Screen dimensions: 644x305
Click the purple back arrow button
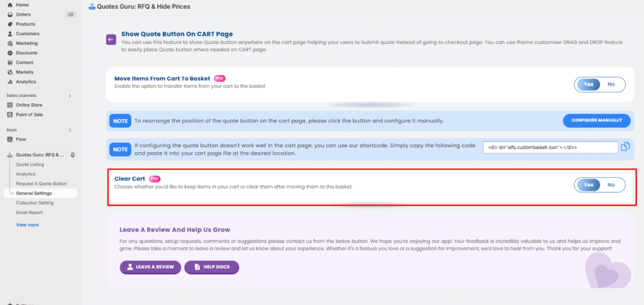coord(111,40)
